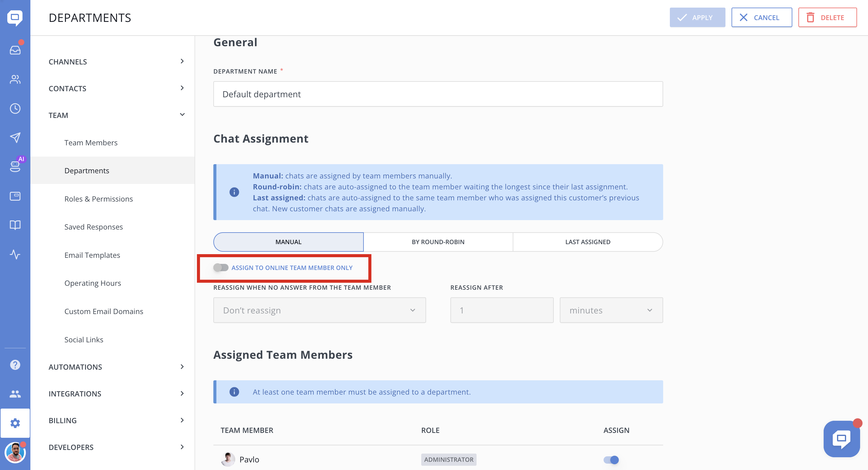Click the Apply button
The height and width of the screenshot is (470, 868).
click(x=697, y=18)
